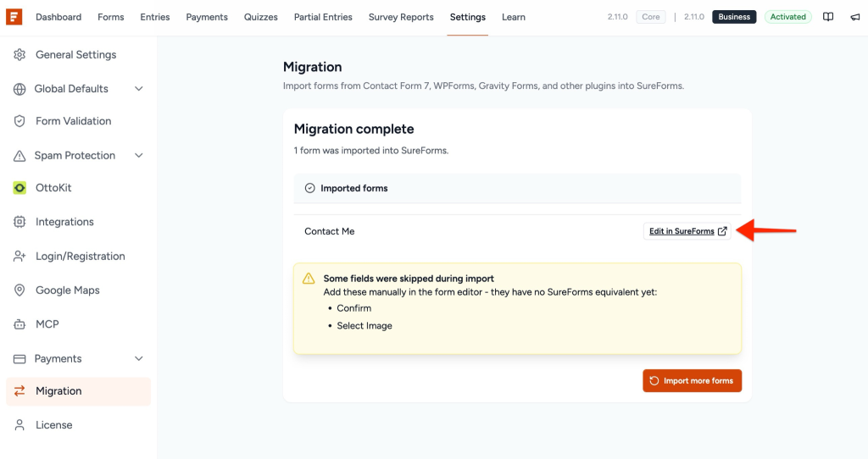The image size is (868, 459).
Task: Click the General Settings gear icon
Action: click(19, 55)
